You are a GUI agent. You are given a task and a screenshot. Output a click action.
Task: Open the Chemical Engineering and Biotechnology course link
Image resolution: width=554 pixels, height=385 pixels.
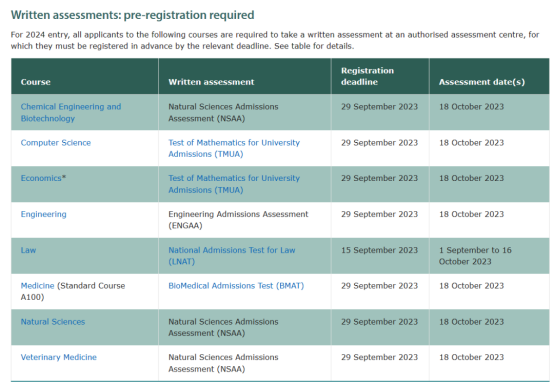tap(71, 112)
